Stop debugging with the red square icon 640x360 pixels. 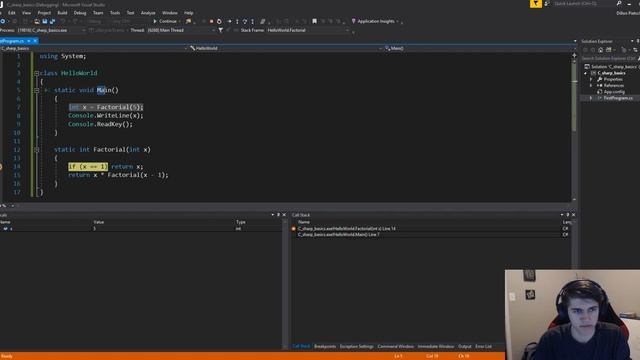(211, 21)
